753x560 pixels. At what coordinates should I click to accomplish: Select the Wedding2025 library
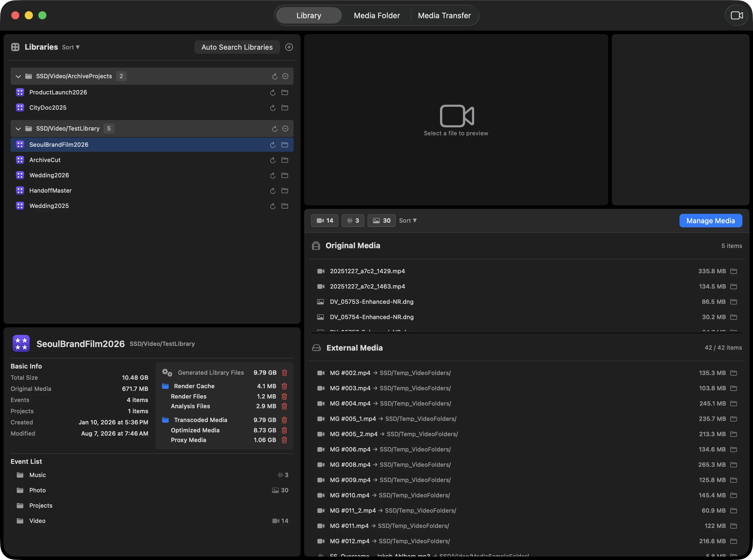click(x=152, y=206)
